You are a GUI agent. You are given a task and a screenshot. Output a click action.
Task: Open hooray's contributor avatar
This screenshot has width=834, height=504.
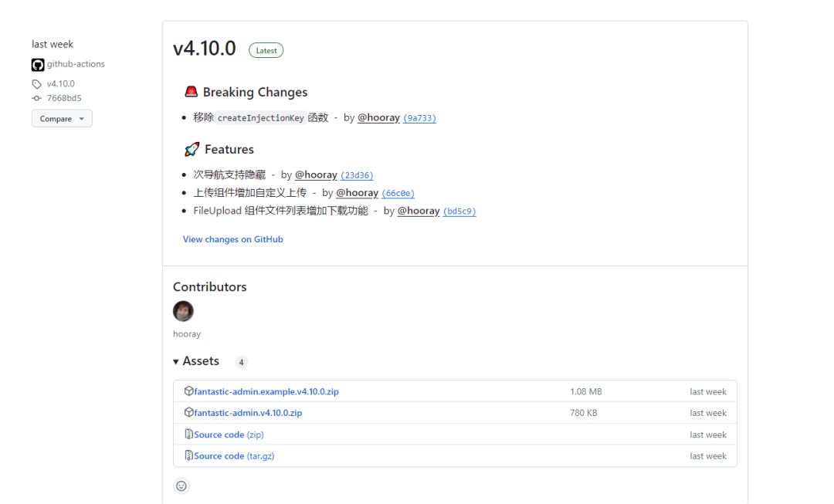pos(183,311)
